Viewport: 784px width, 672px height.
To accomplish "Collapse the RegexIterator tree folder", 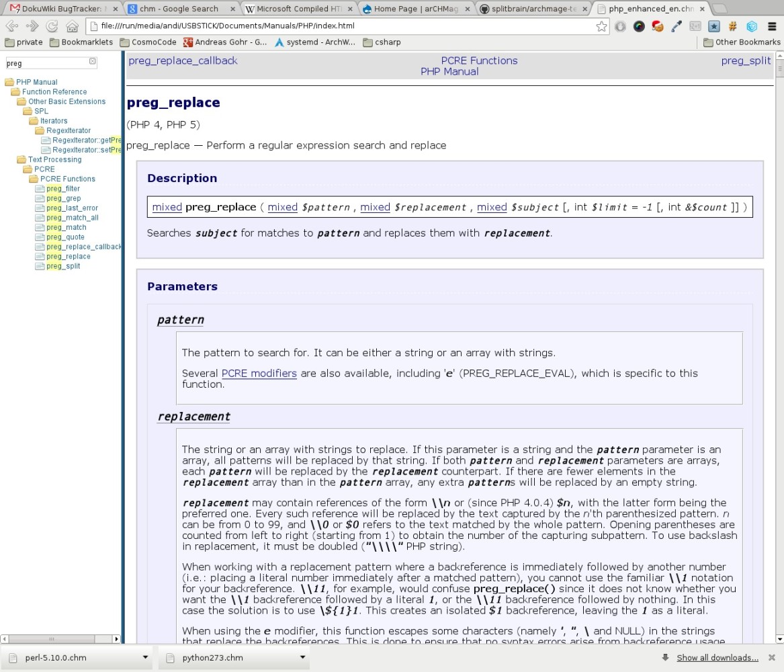I will (x=40, y=130).
